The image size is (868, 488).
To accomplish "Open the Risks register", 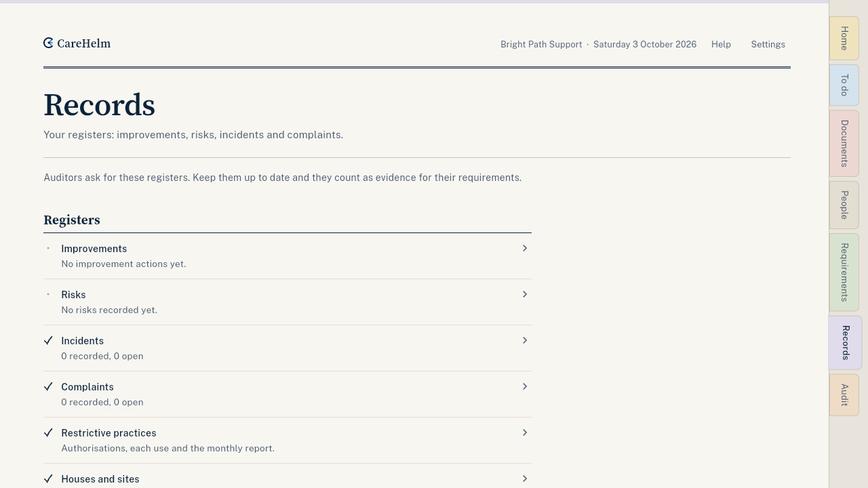I will click(x=288, y=302).
